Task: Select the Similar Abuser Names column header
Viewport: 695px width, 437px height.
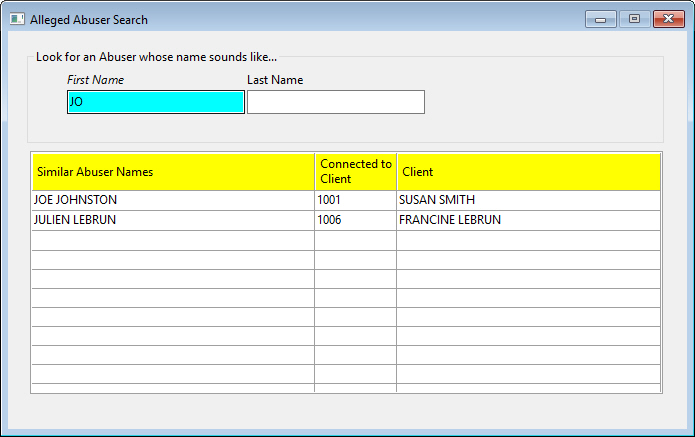Action: coord(172,172)
